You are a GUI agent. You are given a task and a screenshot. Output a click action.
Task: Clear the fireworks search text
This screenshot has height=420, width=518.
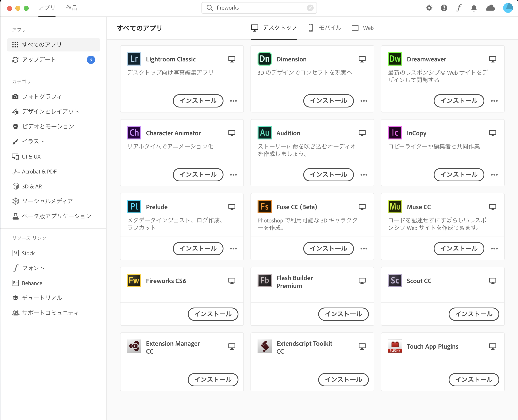(310, 8)
